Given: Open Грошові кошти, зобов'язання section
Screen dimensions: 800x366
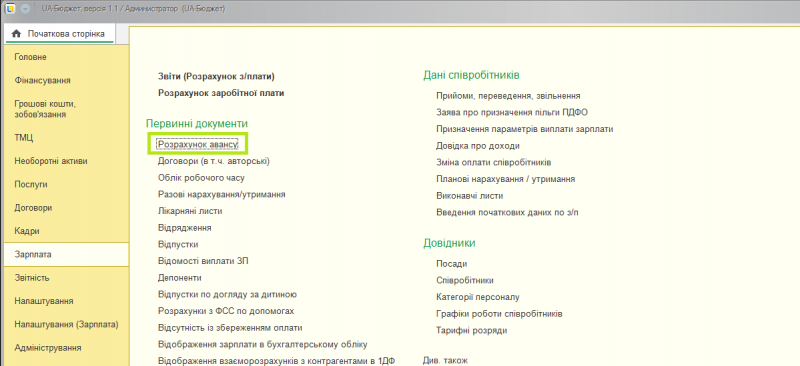Looking at the screenshot, I should [x=65, y=109].
